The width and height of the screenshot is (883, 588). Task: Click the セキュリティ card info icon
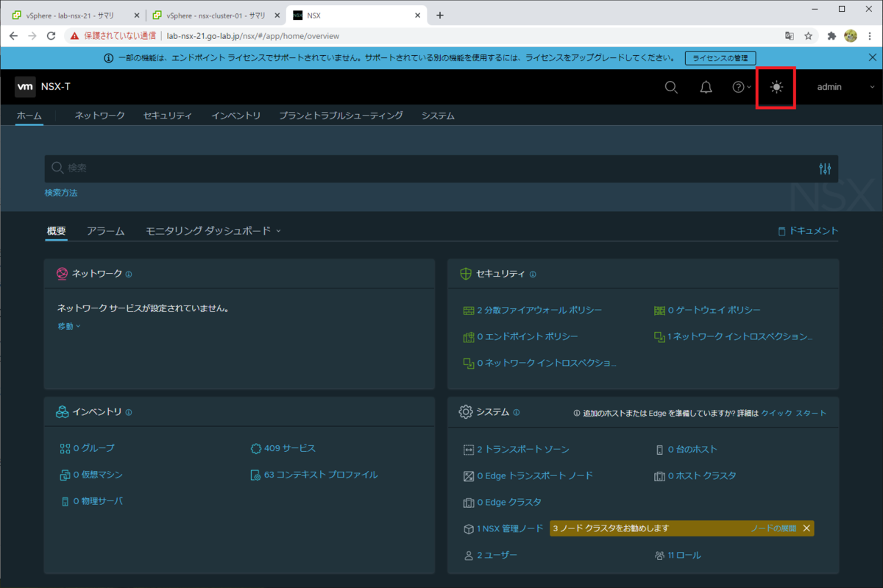coord(533,274)
